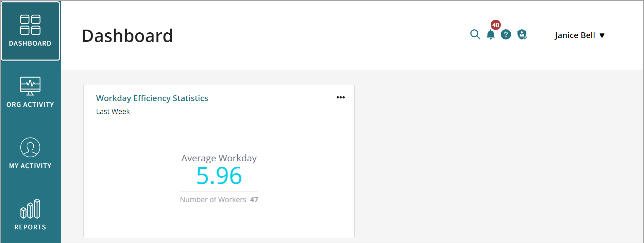Open the search magnifier icon

tap(475, 34)
